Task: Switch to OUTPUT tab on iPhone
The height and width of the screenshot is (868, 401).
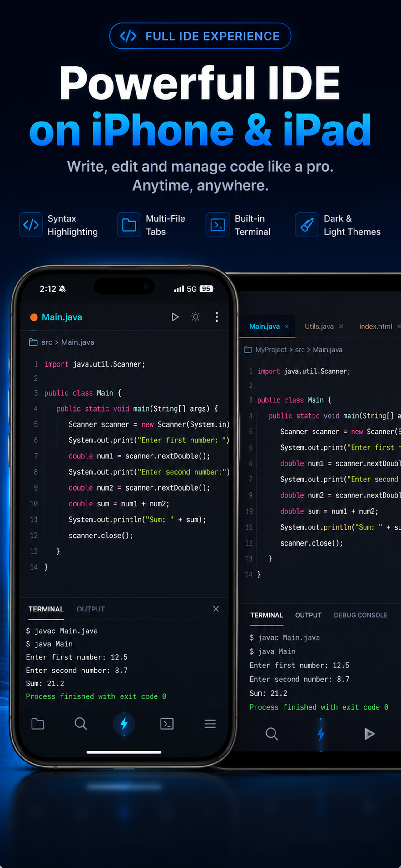Action: tap(91, 609)
